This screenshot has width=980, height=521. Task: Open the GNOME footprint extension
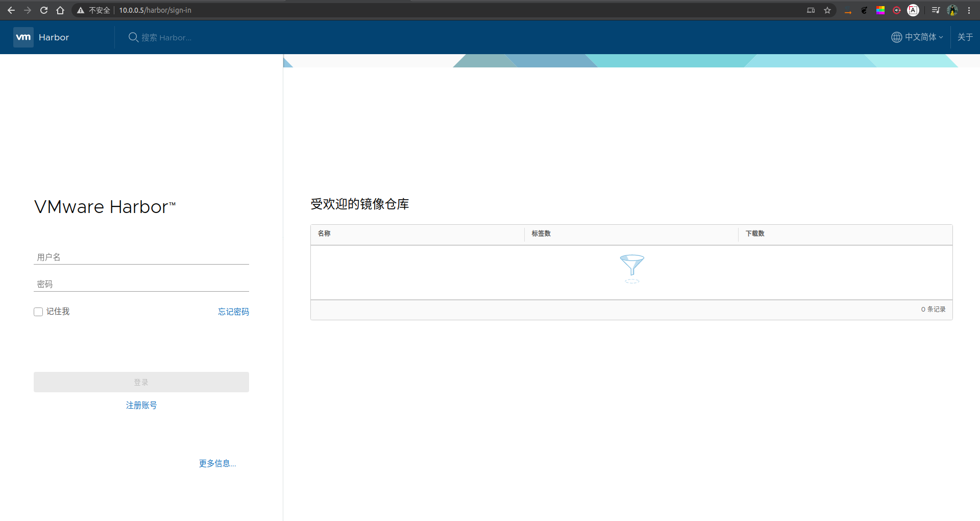click(x=864, y=10)
